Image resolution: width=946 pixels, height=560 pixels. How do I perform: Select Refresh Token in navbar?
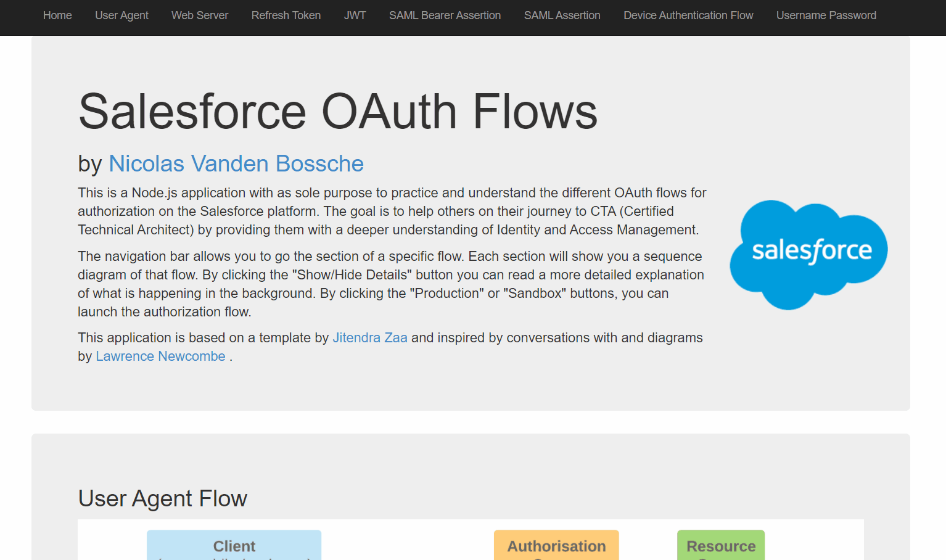coord(286,15)
